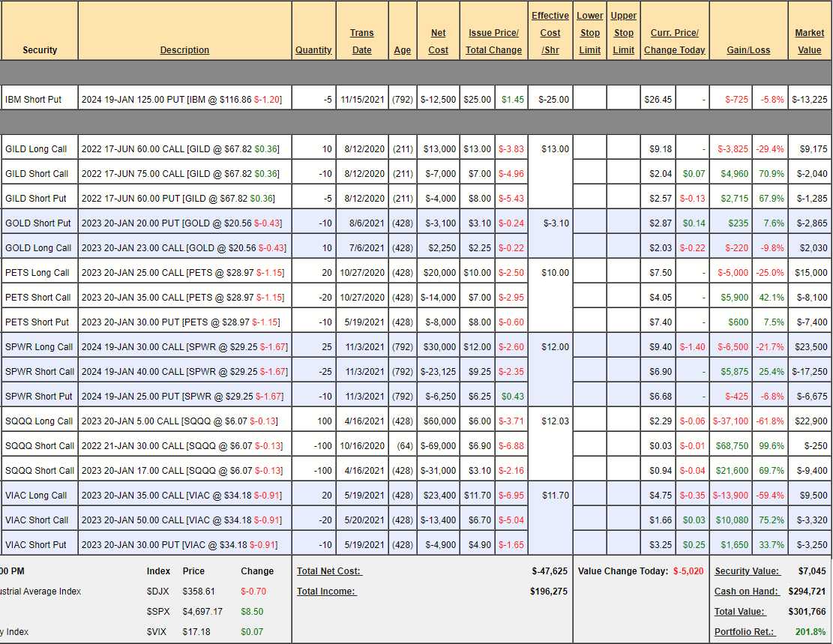Open the Total Net Cost link

[328, 571]
